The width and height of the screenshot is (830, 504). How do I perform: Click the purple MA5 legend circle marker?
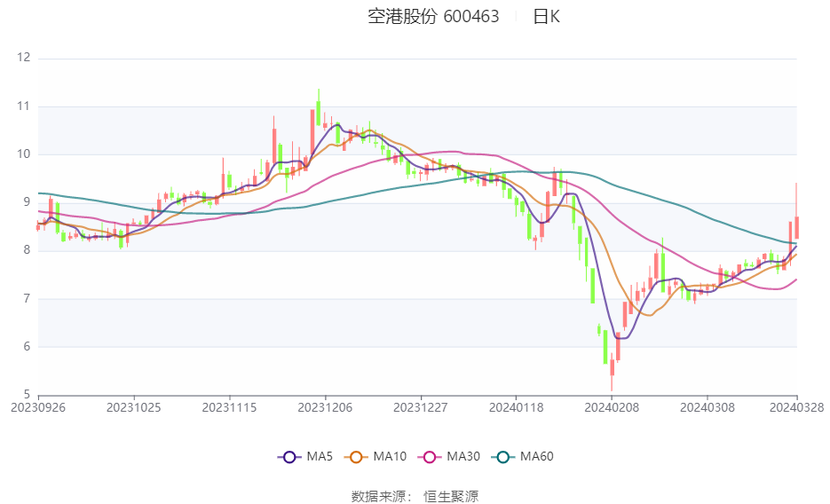tap(289, 457)
